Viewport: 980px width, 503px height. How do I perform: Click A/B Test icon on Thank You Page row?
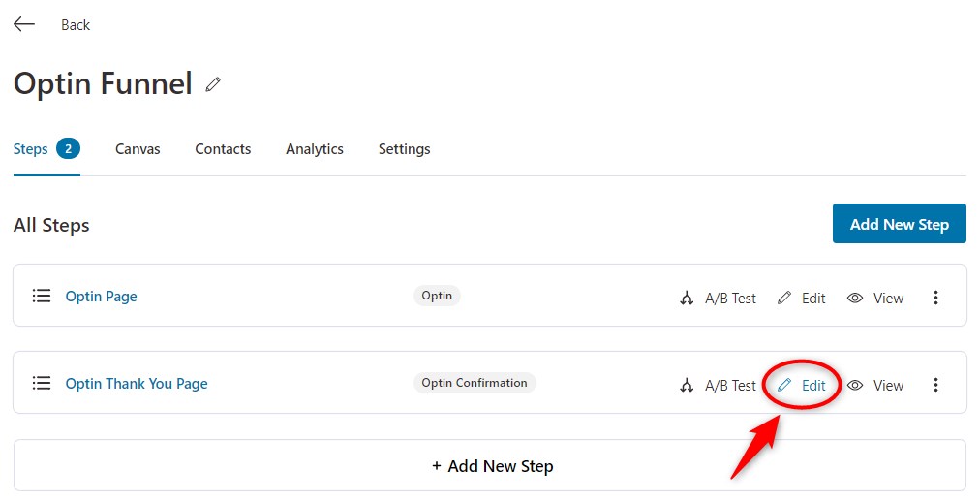(x=687, y=386)
